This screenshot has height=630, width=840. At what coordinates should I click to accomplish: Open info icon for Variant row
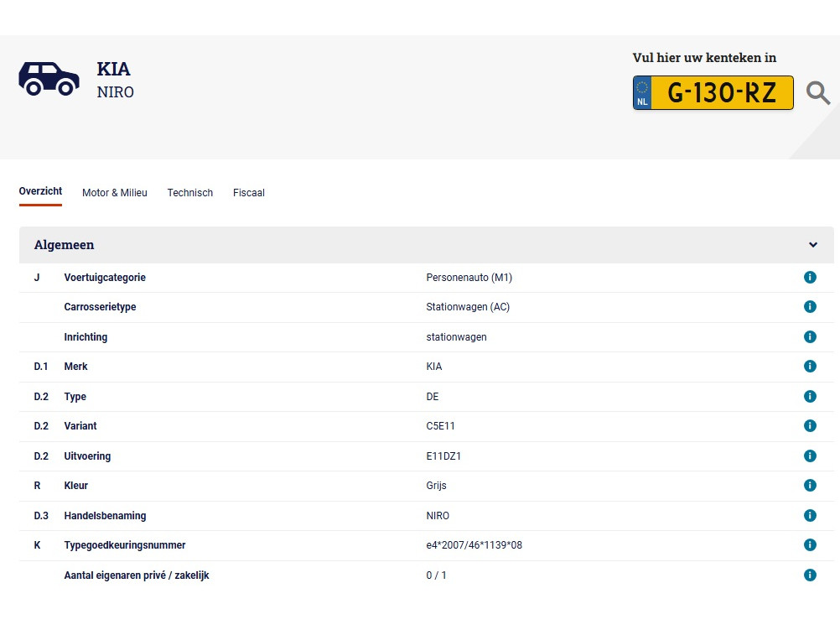810,425
